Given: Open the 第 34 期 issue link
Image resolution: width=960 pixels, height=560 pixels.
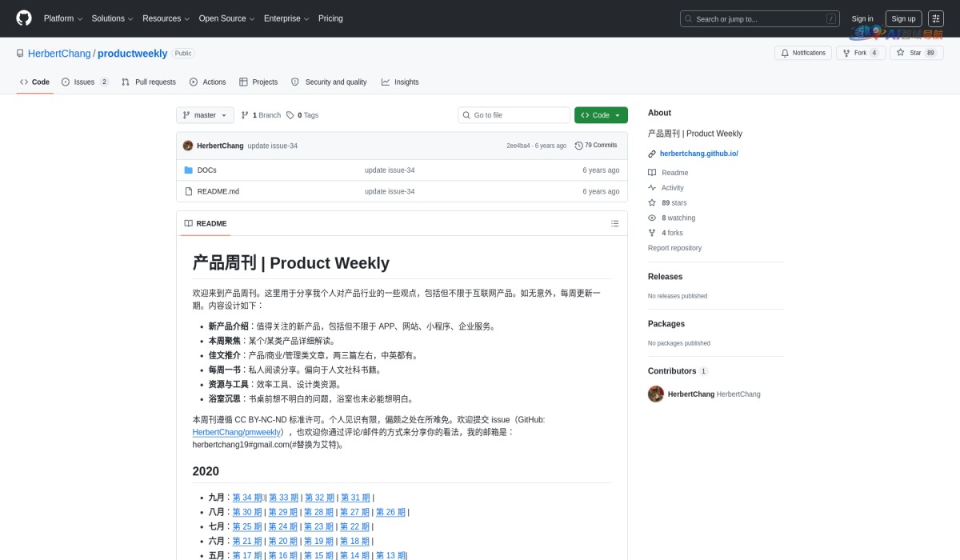Looking at the screenshot, I should [x=247, y=498].
